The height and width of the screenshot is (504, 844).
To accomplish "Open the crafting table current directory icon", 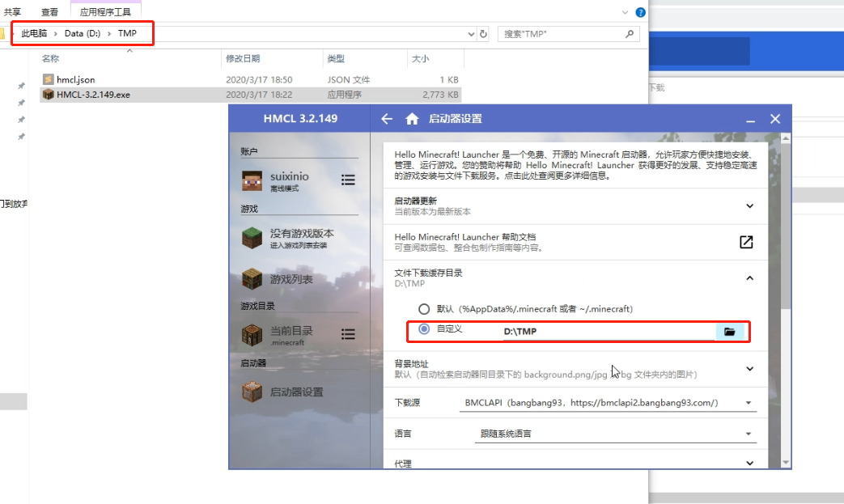I will click(252, 335).
